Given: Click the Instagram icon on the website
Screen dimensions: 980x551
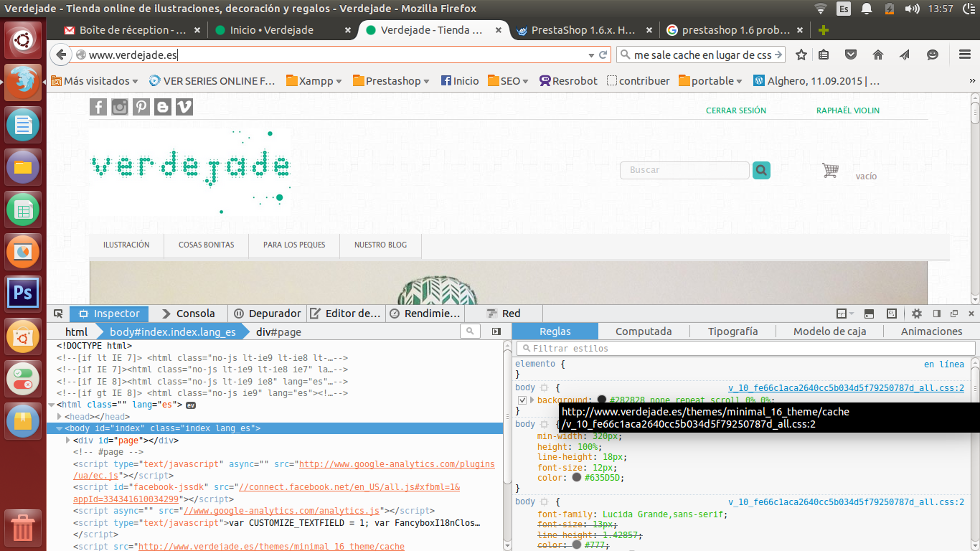Looking at the screenshot, I should [x=120, y=107].
